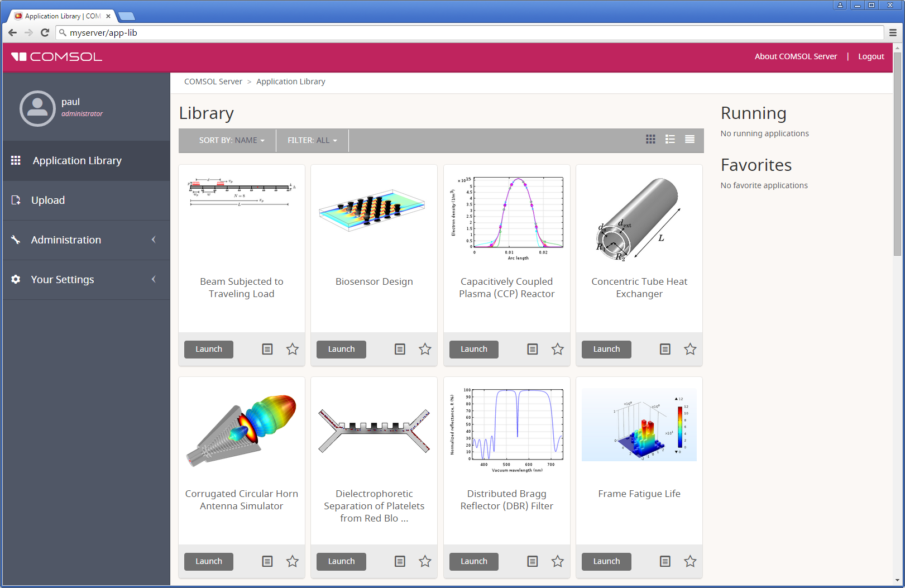
Task: Reload the page with browser refresh icon
Action: tap(45, 33)
